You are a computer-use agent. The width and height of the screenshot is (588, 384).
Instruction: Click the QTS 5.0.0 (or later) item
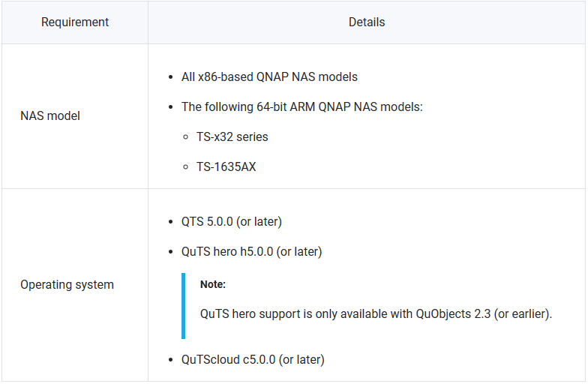click(x=231, y=221)
